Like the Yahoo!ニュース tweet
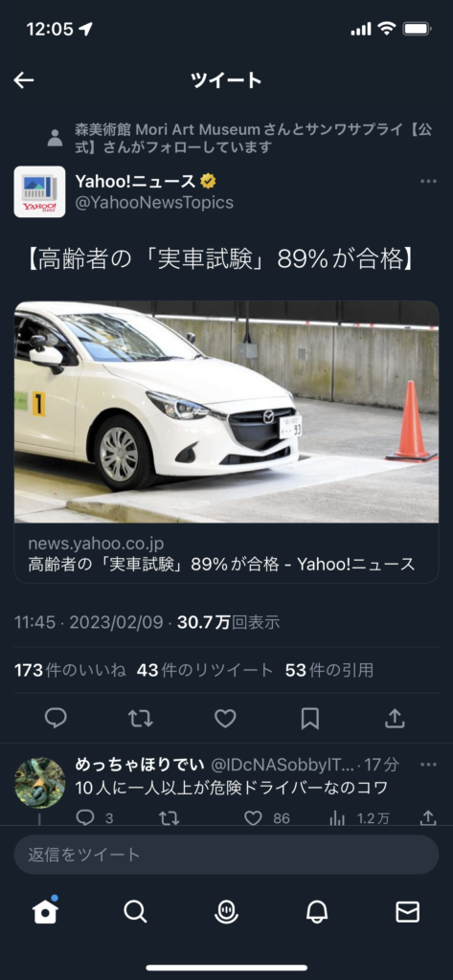 click(225, 718)
